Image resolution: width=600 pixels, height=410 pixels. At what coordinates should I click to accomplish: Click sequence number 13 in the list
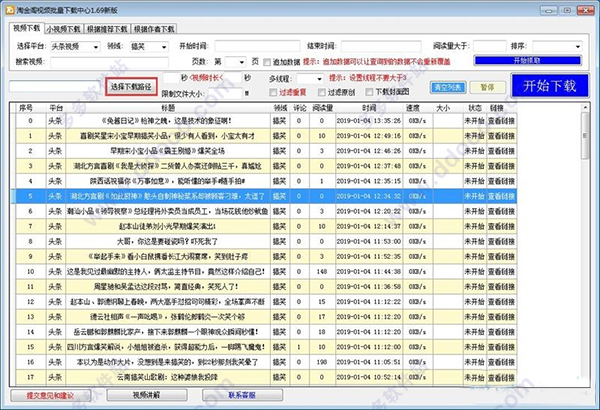click(x=31, y=317)
